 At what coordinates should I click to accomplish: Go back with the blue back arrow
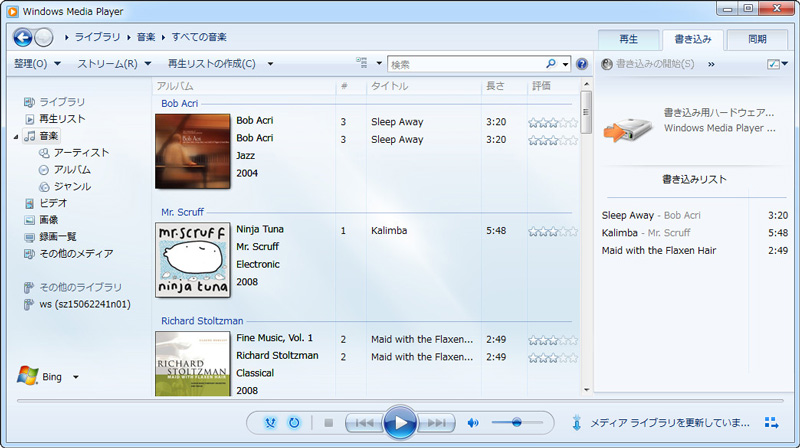pyautogui.click(x=22, y=37)
